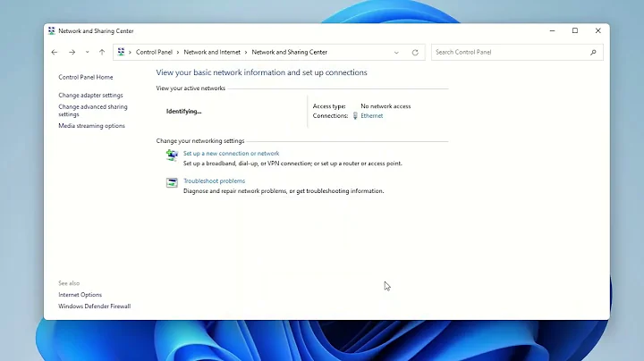Click the new connection setup icon
Image resolution: width=644 pixels, height=361 pixels.
172,155
